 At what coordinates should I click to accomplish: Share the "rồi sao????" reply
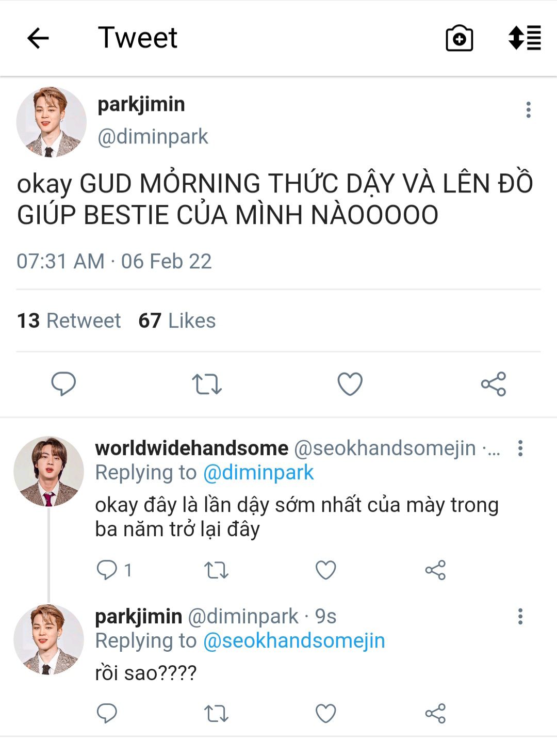point(435,714)
